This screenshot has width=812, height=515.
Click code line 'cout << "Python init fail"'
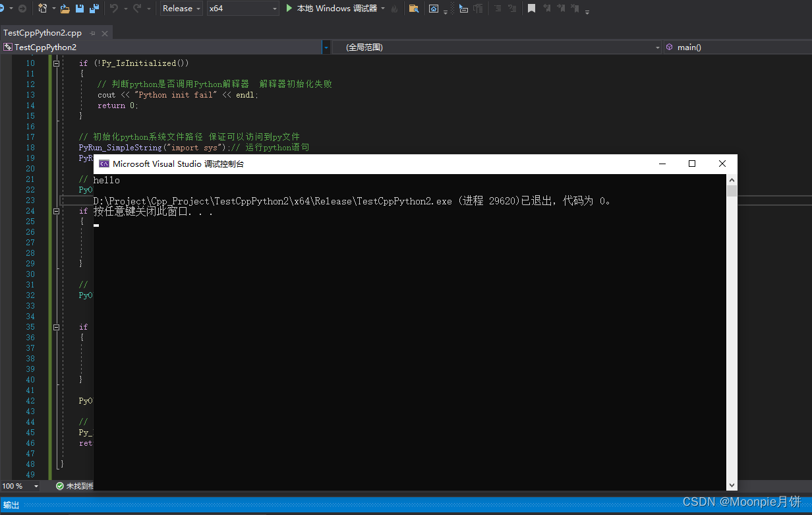pos(178,95)
